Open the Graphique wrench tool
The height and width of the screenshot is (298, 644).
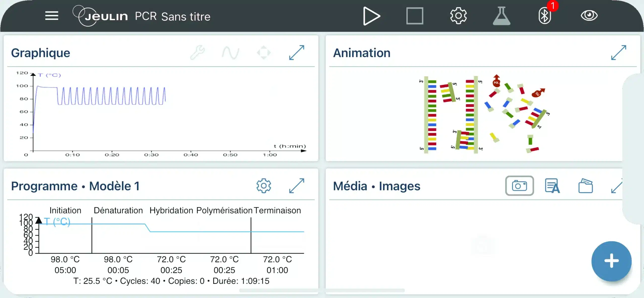tap(198, 52)
